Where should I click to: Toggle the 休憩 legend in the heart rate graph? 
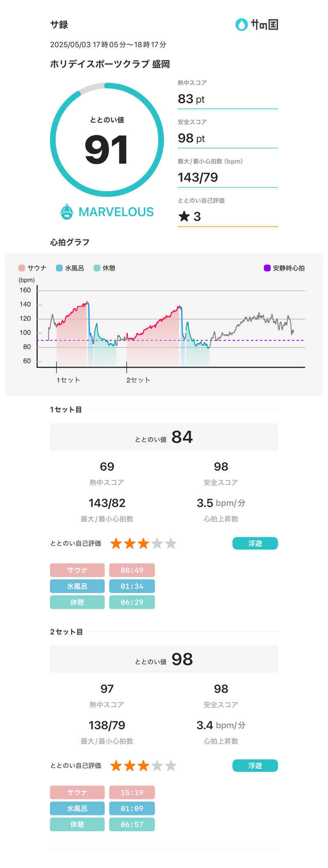click(105, 268)
